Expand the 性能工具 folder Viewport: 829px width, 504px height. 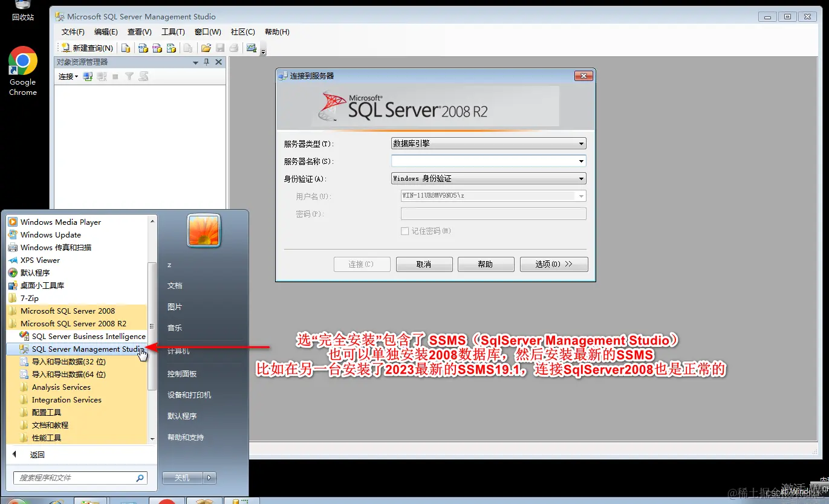click(76, 438)
